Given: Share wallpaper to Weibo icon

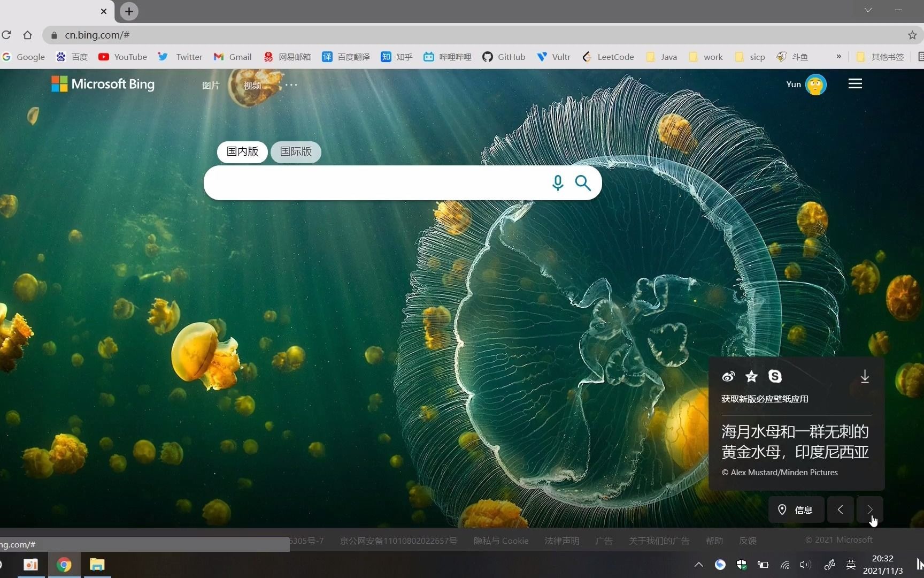Looking at the screenshot, I should tap(728, 377).
